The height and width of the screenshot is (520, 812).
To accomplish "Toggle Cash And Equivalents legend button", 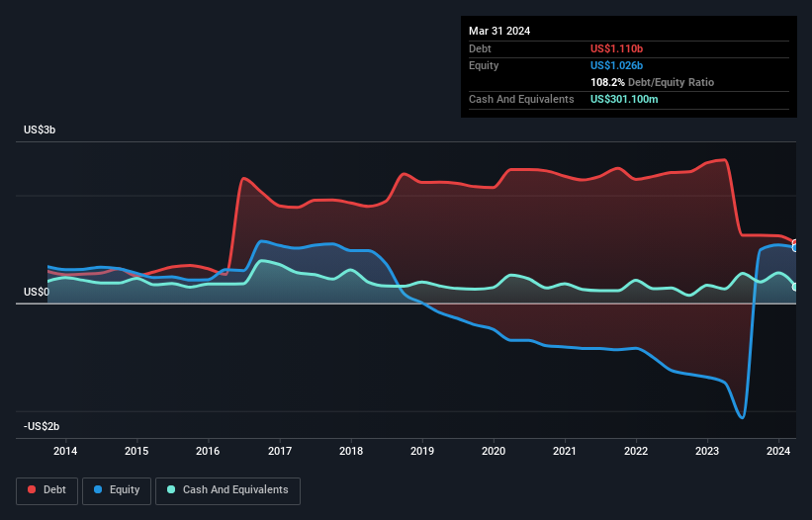I will tap(227, 490).
